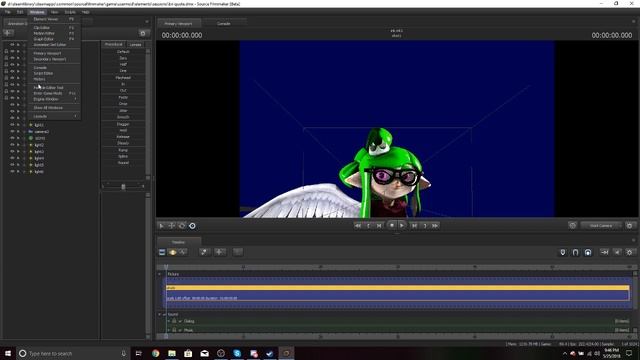Click the add animation set plus button

click(x=8, y=33)
